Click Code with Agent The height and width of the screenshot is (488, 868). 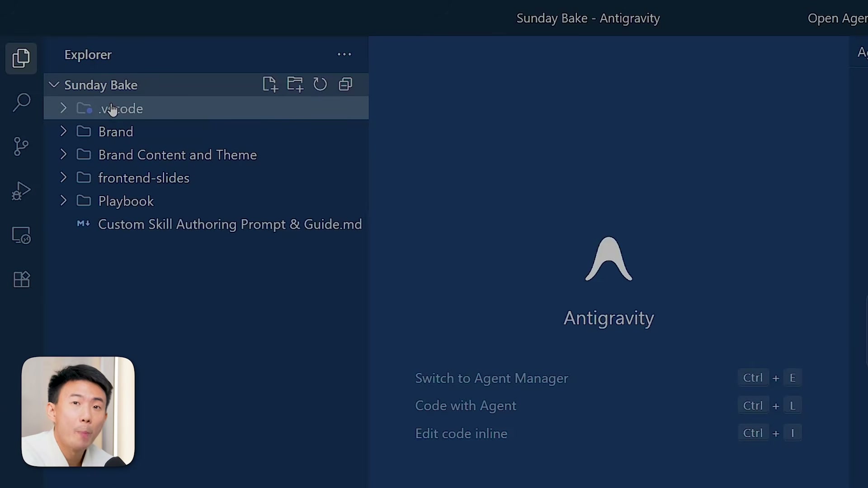click(x=465, y=405)
